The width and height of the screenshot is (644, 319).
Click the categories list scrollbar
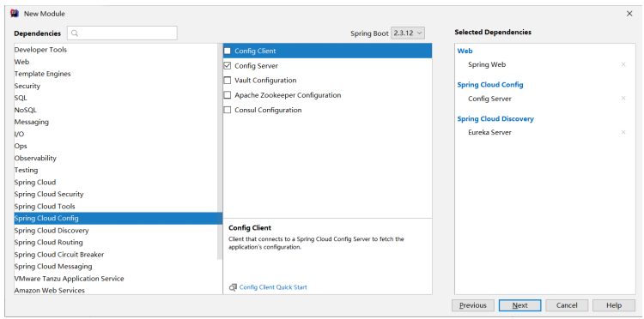pyautogui.click(x=220, y=152)
